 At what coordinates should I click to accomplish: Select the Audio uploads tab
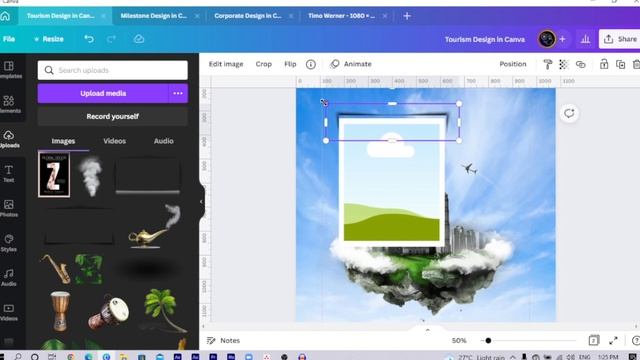coord(164,141)
